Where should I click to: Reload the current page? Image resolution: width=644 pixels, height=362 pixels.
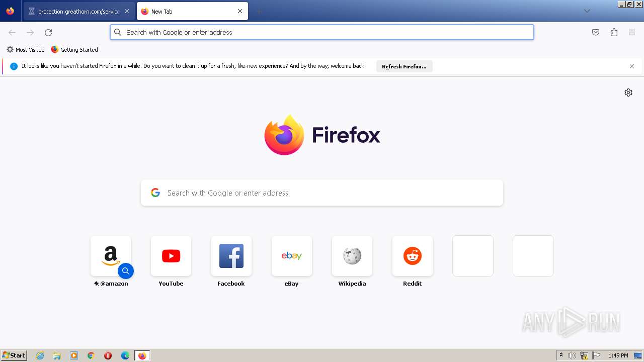[x=48, y=32]
